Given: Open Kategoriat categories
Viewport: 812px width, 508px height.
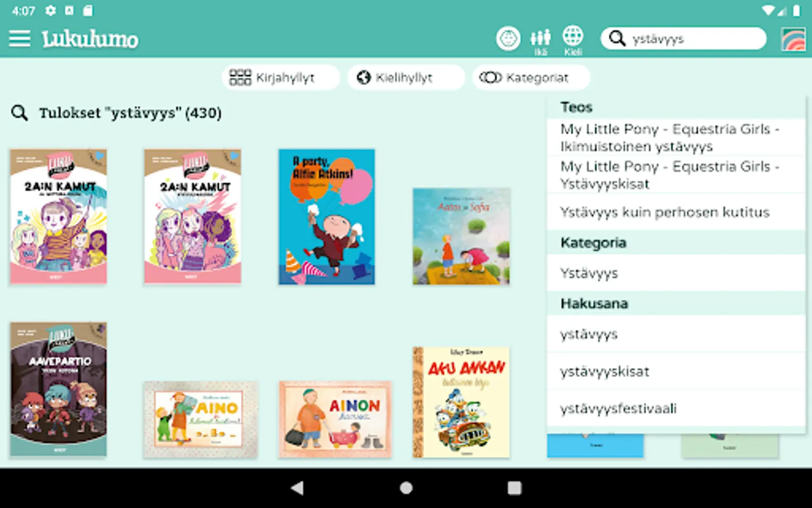Looking at the screenshot, I should (531, 77).
